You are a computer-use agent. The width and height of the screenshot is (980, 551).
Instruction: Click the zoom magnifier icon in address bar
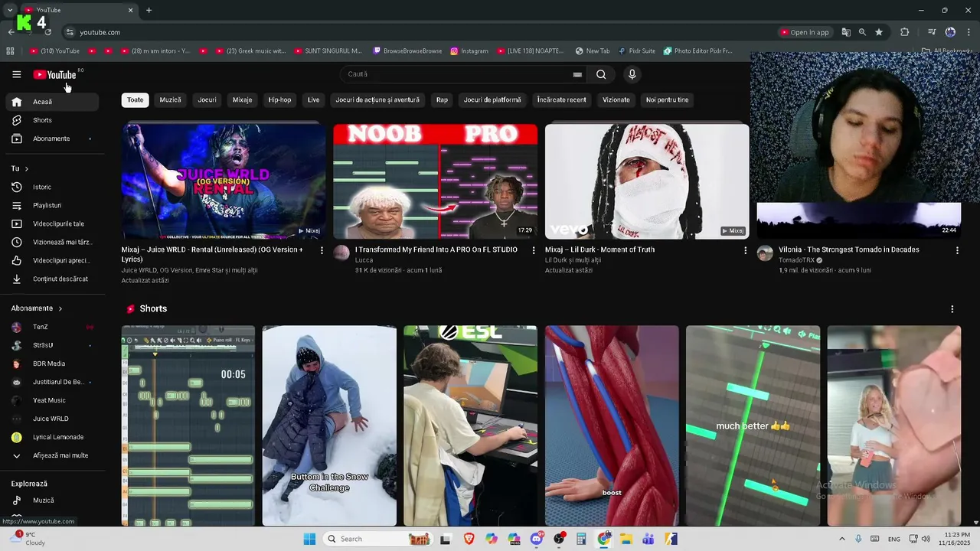coord(862,32)
